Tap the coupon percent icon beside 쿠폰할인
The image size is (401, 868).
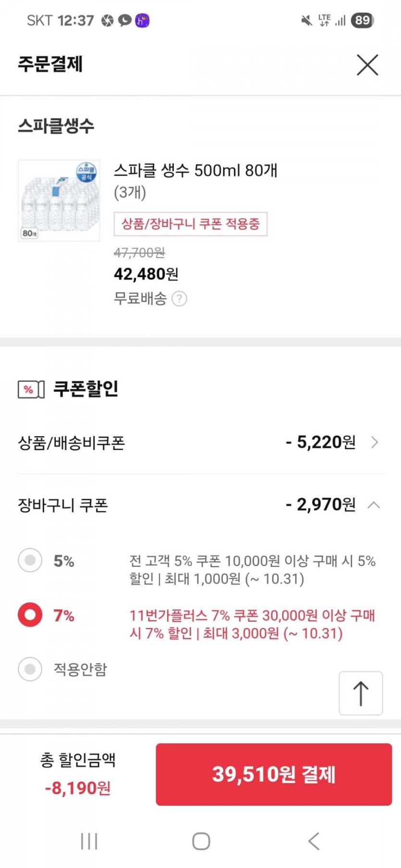click(31, 389)
